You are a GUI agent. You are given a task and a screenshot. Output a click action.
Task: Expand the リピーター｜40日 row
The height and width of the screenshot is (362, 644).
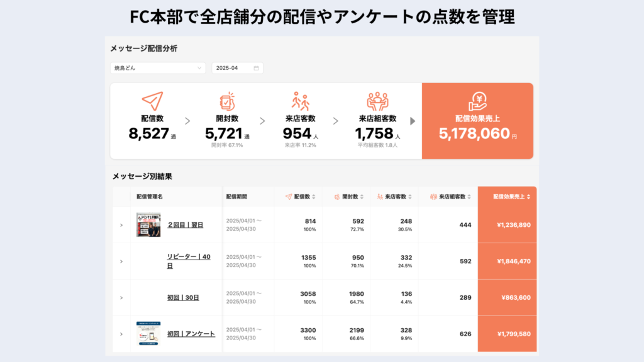coord(121,261)
